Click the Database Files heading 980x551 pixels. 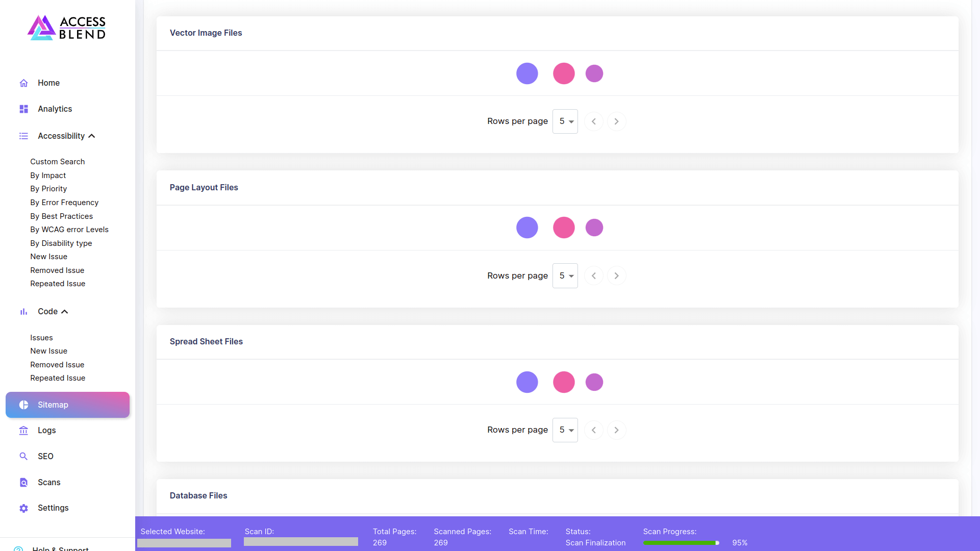point(198,495)
